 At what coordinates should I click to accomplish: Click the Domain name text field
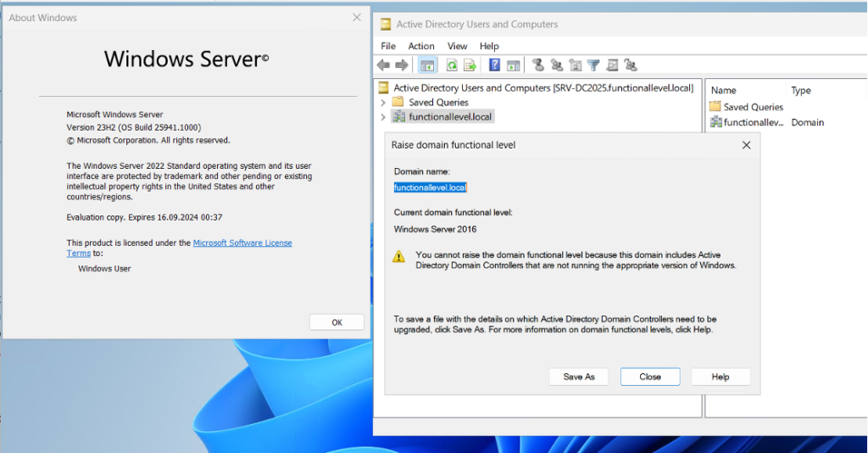431,187
